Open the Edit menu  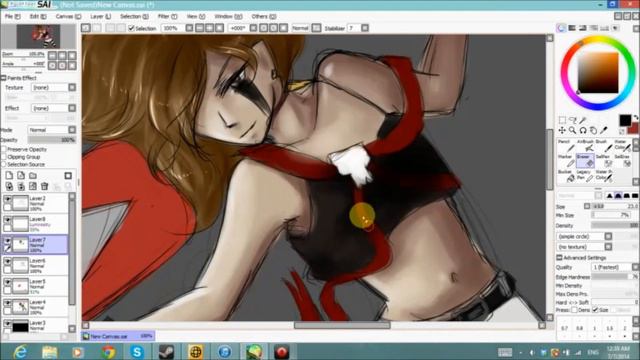[38, 16]
